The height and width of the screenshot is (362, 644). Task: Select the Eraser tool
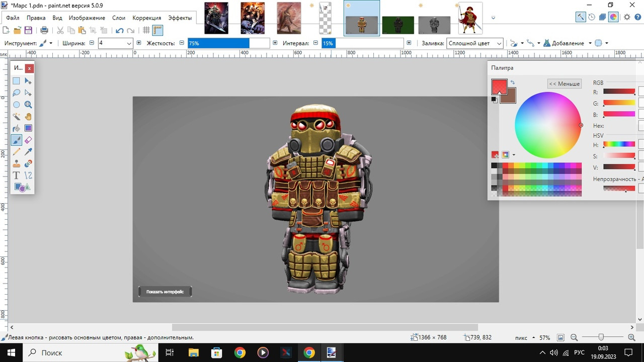[x=28, y=140]
